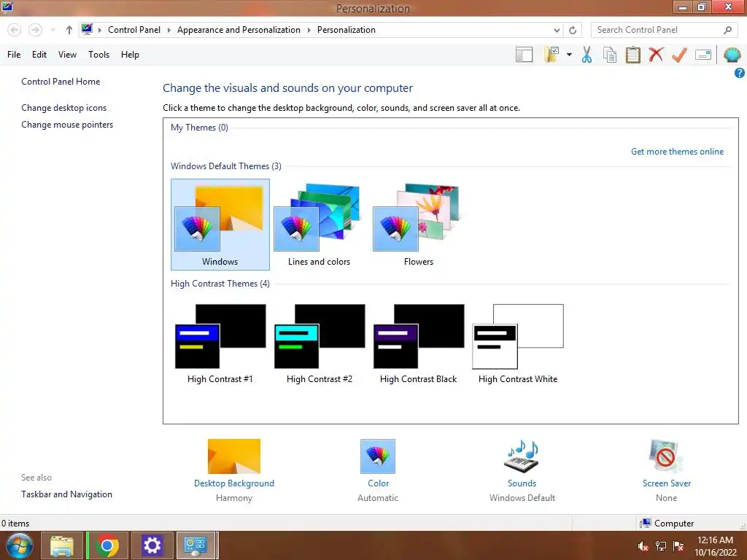Open the View menu

click(67, 55)
